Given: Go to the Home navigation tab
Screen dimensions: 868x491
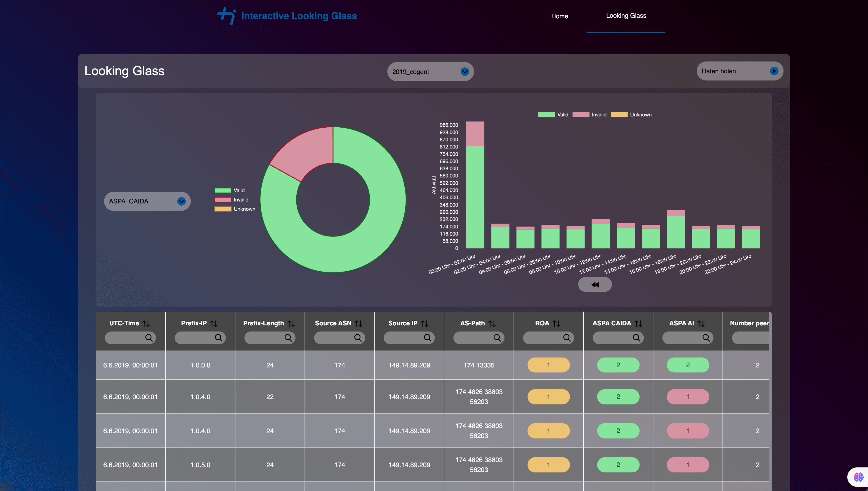Looking at the screenshot, I should pos(559,16).
